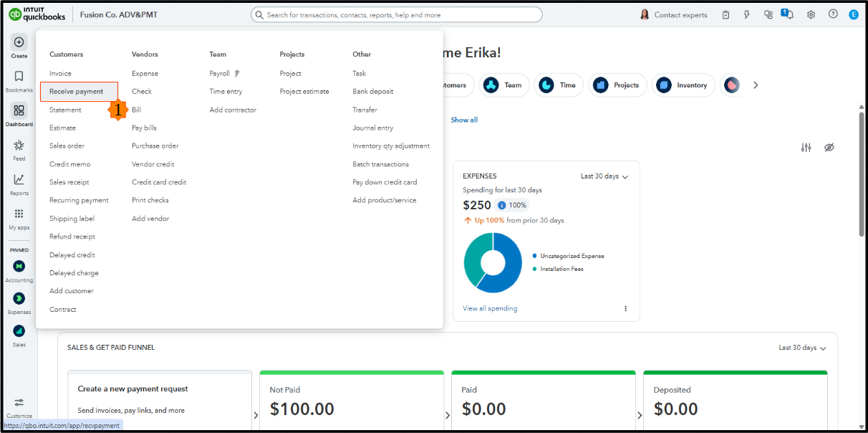Screen dimensions: 868x433
Task: Click the Show all link
Action: [464, 120]
